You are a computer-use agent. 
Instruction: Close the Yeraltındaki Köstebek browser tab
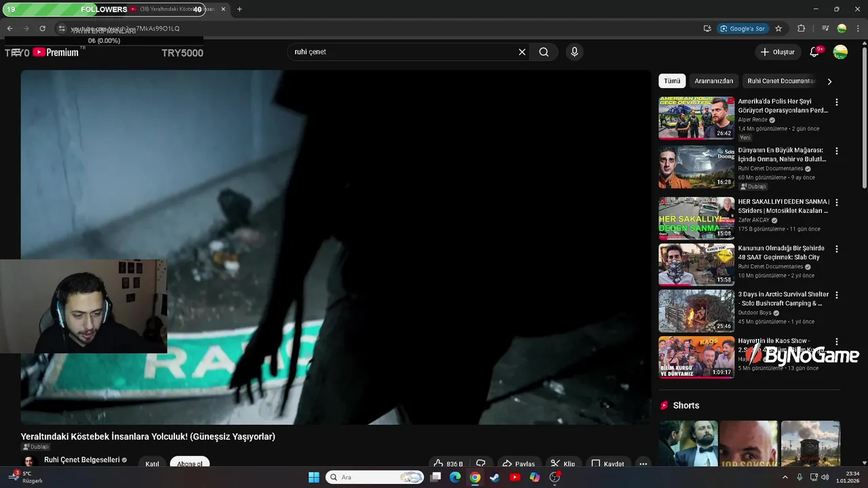pyautogui.click(x=223, y=9)
